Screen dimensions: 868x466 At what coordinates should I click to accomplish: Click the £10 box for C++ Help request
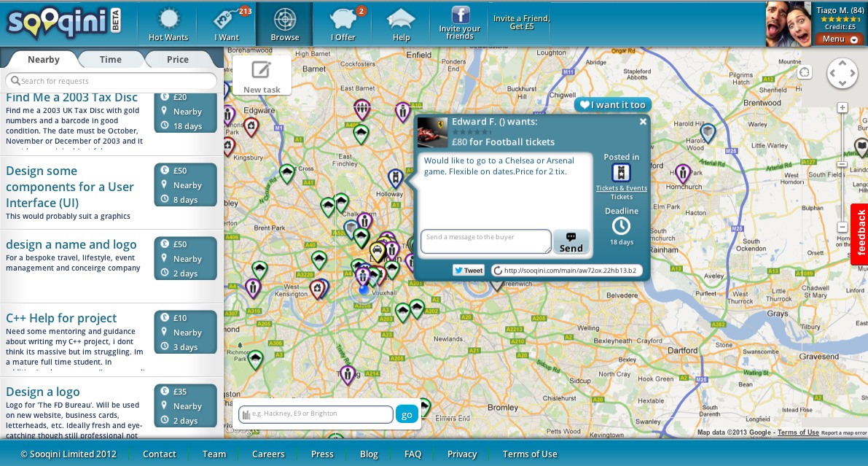point(185,332)
